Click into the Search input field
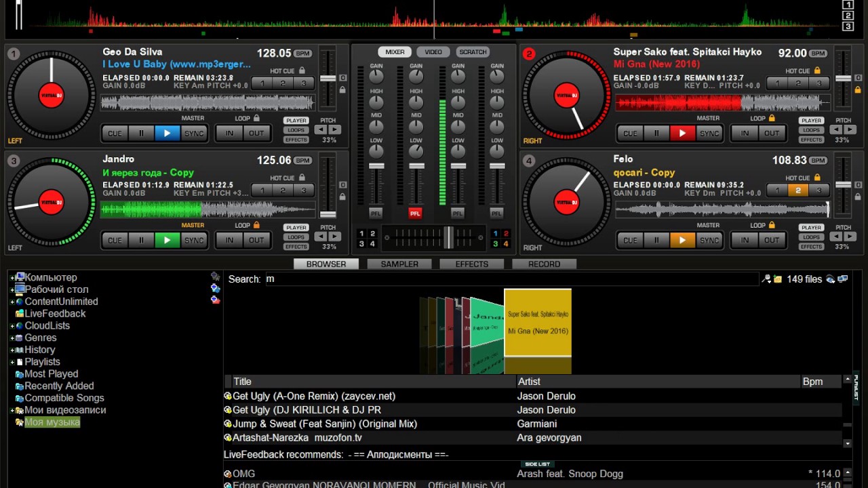 point(511,279)
